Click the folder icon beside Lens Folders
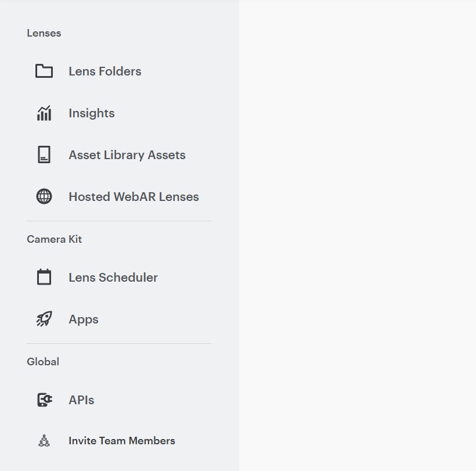Screen dimensions: 476x471 (44, 71)
